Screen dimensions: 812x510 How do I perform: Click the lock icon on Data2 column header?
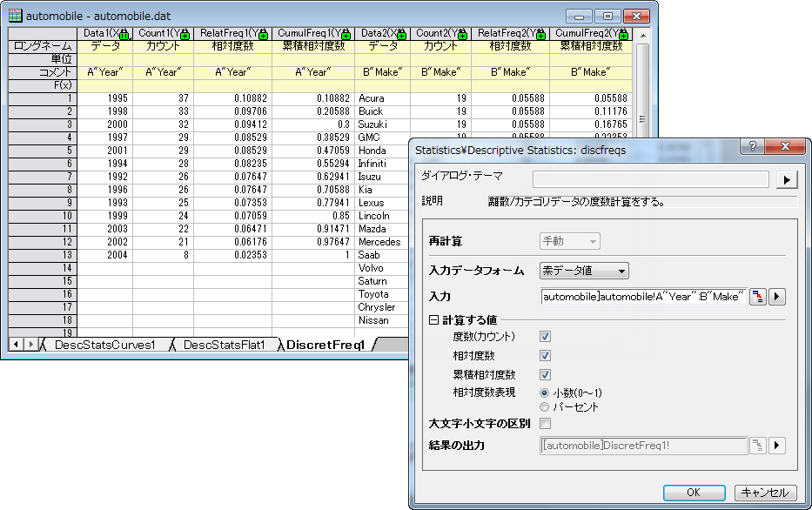tap(401, 35)
